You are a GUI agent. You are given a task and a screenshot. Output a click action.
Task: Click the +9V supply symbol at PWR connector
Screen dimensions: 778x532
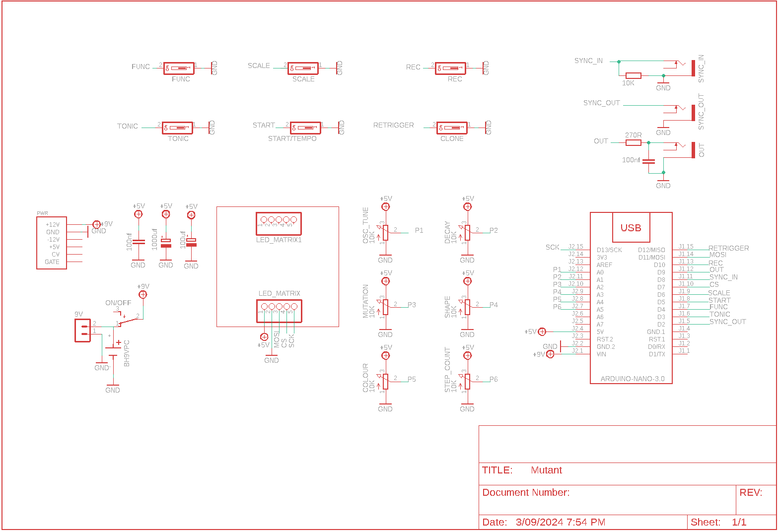click(x=97, y=224)
